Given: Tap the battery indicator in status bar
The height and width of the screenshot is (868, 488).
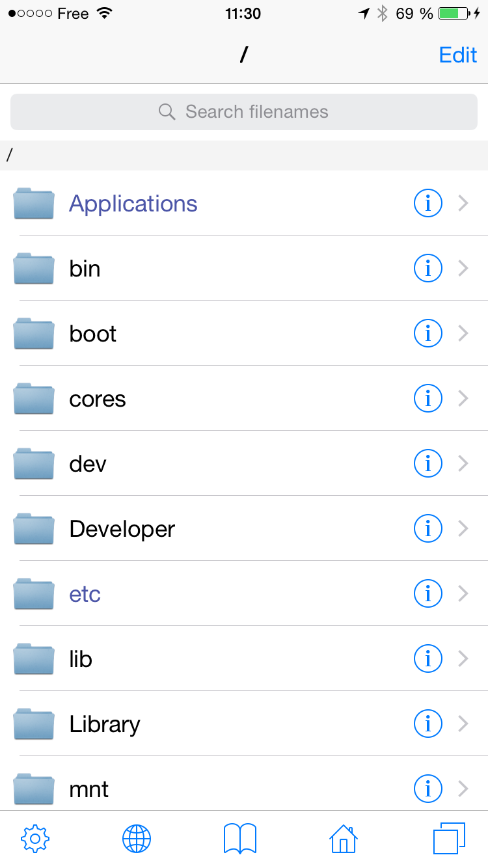Looking at the screenshot, I should tap(454, 14).
